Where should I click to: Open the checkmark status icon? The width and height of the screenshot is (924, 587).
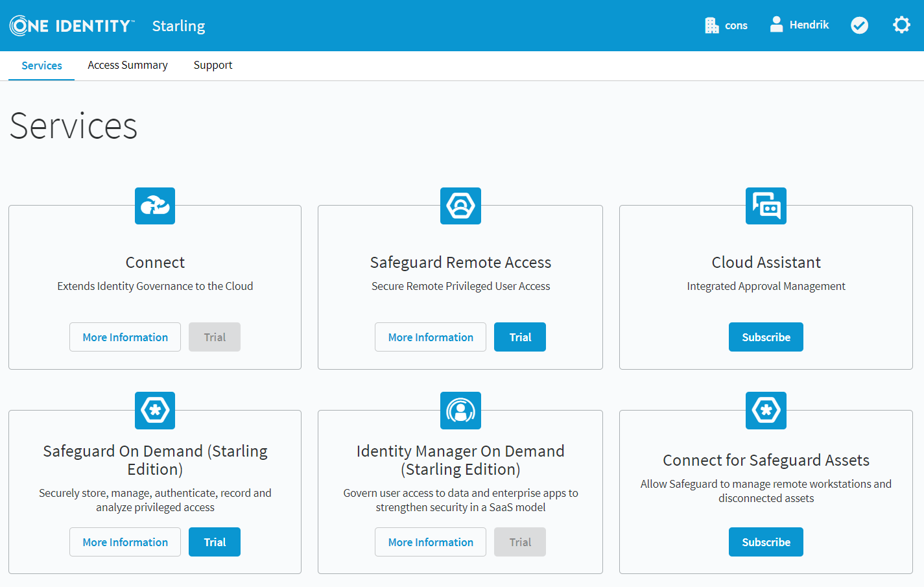[859, 25]
